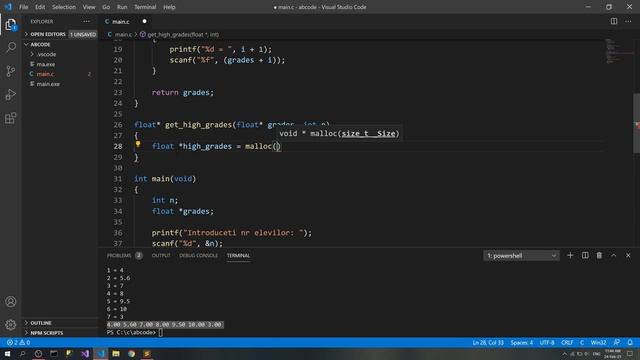Click main.c in the breadcrumb
Screen dimensions: 640x360
pyautogui.click(x=123, y=35)
